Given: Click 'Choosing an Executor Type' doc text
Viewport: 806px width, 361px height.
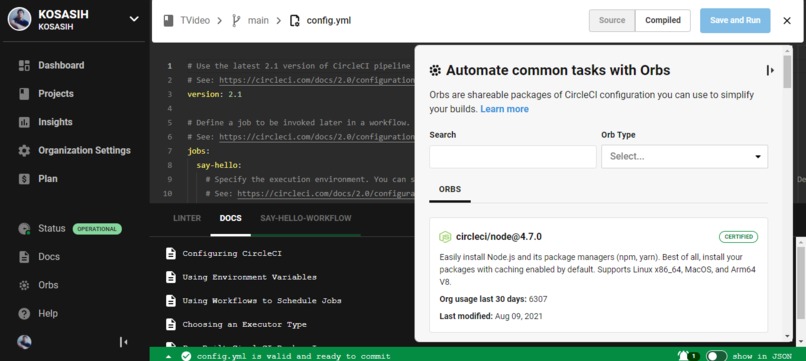Looking at the screenshot, I should [x=244, y=324].
